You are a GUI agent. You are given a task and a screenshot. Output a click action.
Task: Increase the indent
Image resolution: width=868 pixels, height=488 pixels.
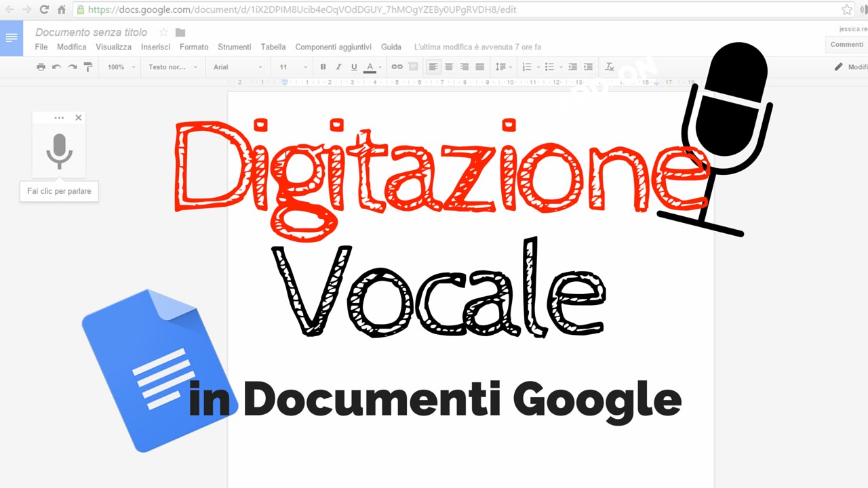[588, 67]
